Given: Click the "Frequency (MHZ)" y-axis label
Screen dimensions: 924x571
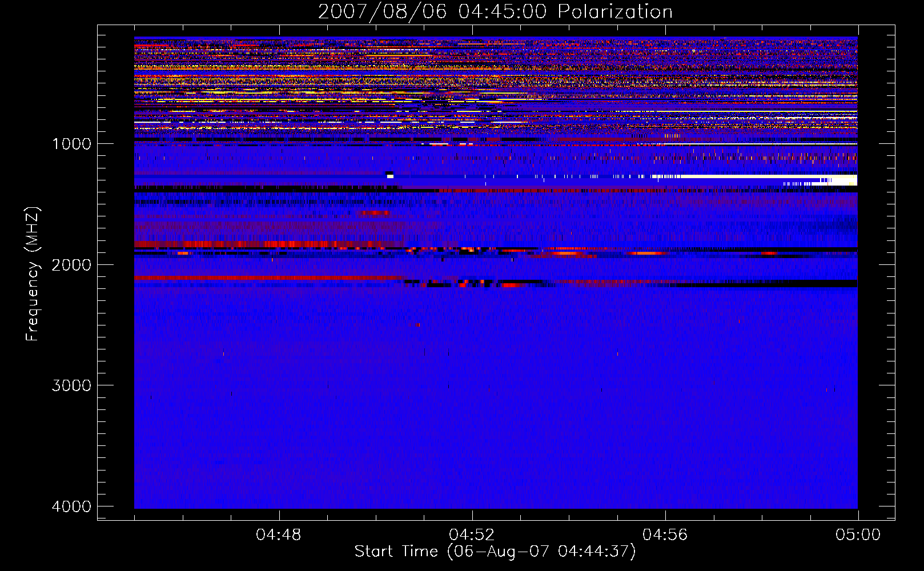Looking at the screenshot, I should tap(33, 274).
